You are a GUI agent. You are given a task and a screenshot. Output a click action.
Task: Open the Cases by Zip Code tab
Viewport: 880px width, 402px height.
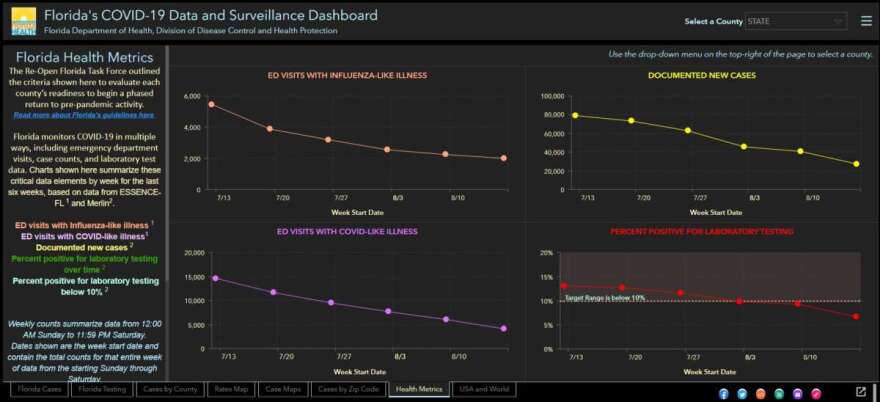coord(348,389)
